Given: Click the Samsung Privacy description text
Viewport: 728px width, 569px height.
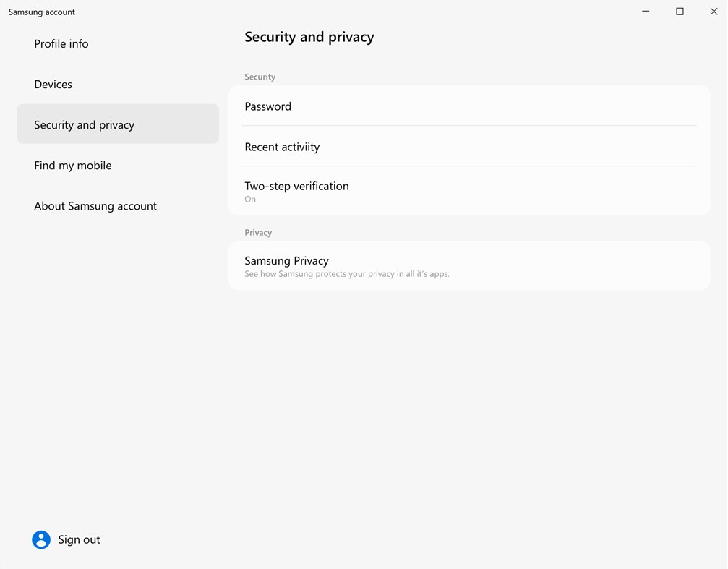Looking at the screenshot, I should (346, 274).
